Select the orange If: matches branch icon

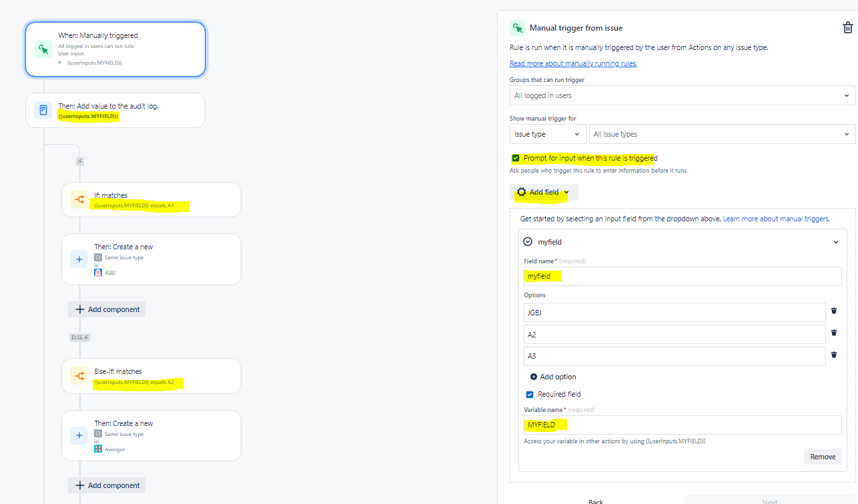pyautogui.click(x=79, y=199)
